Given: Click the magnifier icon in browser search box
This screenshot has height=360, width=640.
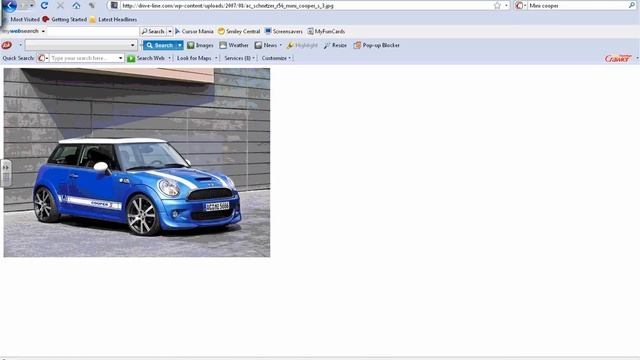Looking at the screenshot, I should [632, 5].
